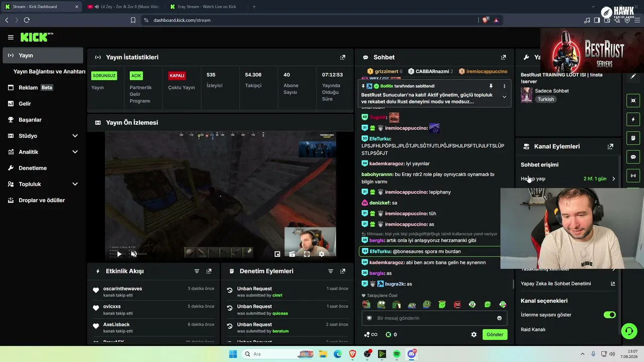
Task: Open Droplar ve ödüller page
Action: 42,200
